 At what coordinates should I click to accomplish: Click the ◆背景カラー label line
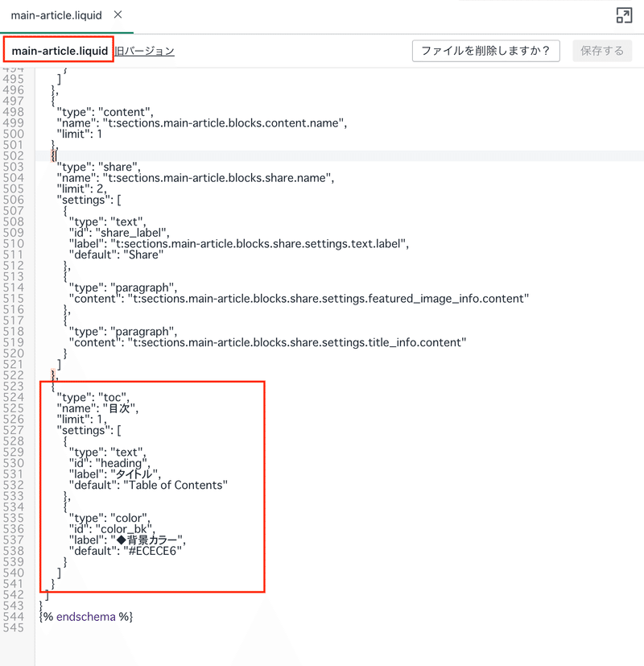127,540
